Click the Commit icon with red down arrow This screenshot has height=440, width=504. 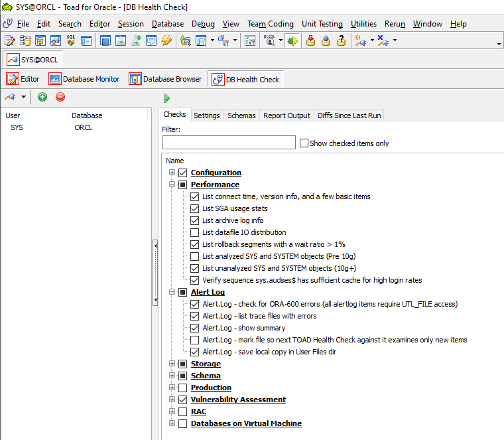(310, 41)
